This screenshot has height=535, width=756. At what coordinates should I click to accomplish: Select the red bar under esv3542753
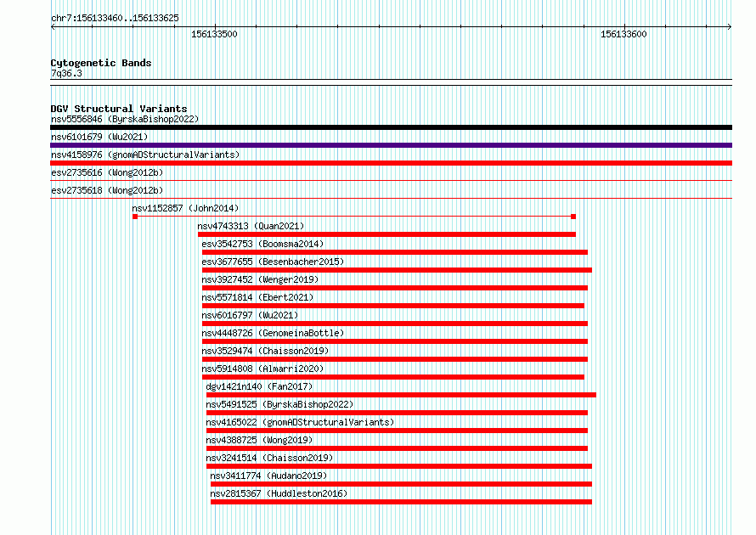coord(395,252)
